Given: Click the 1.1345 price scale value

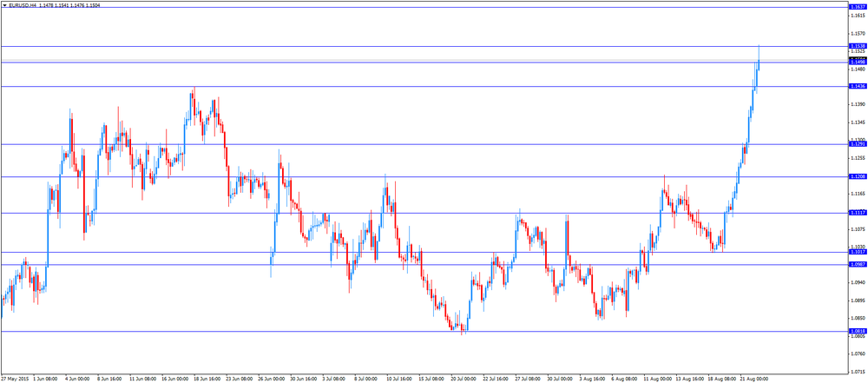Looking at the screenshot, I should pos(858,122).
